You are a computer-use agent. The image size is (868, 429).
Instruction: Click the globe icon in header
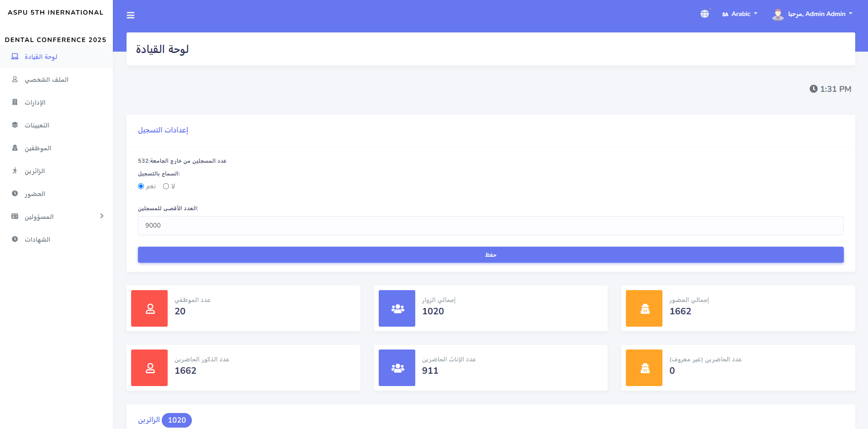[705, 14]
